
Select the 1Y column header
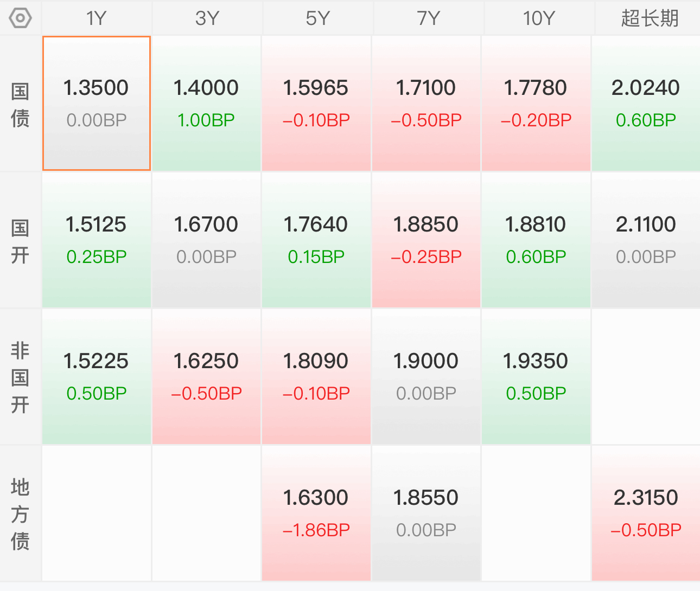[97, 18]
